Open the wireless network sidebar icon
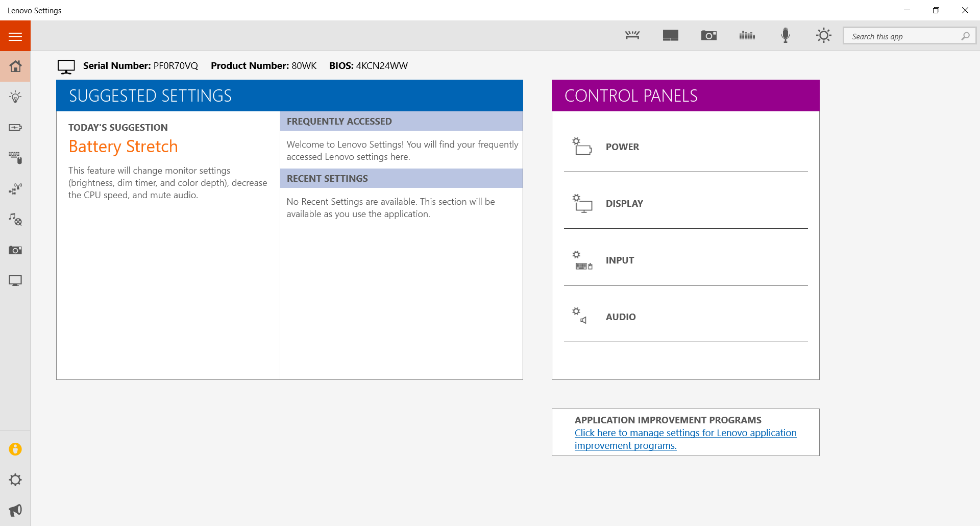This screenshot has height=526, width=980. 15,189
